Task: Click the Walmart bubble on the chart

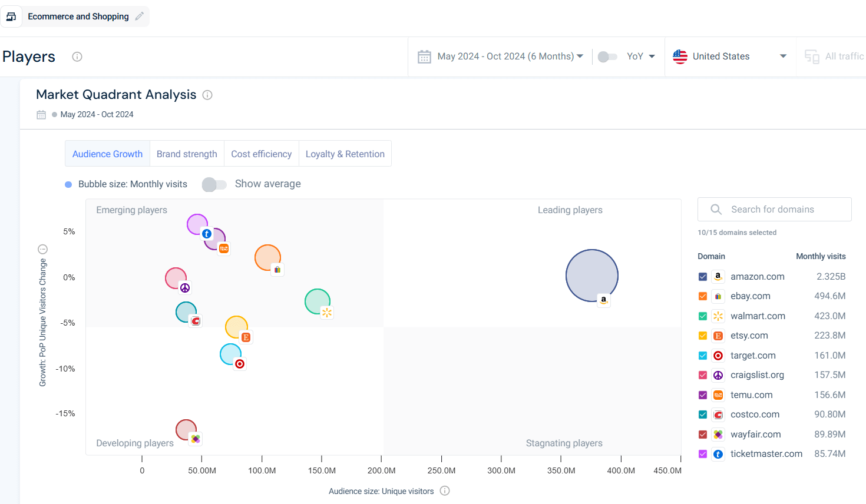Action: (x=318, y=301)
